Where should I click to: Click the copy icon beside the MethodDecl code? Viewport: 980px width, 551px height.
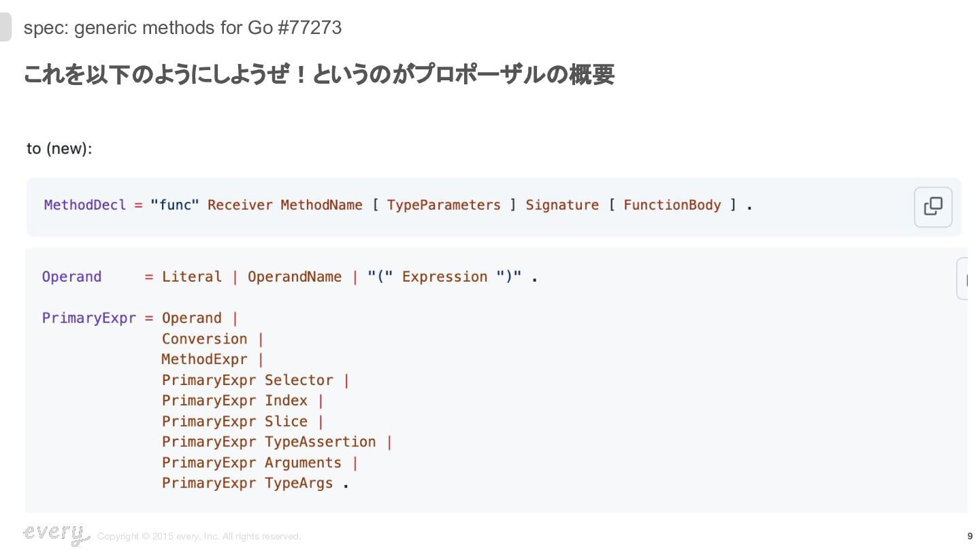932,206
